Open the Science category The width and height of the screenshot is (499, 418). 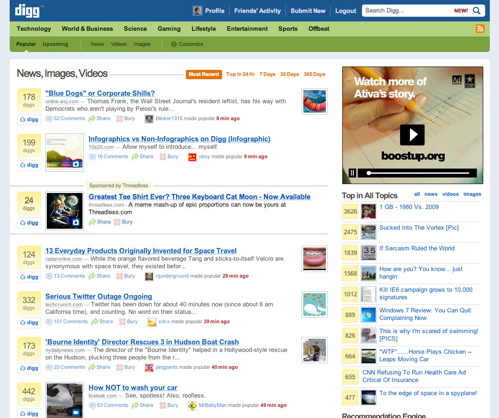pyautogui.click(x=135, y=29)
